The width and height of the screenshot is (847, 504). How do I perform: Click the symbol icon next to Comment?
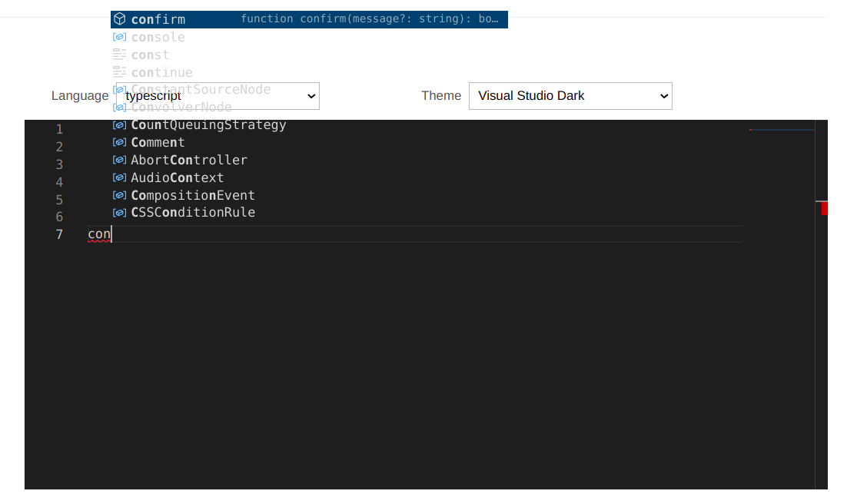(119, 142)
